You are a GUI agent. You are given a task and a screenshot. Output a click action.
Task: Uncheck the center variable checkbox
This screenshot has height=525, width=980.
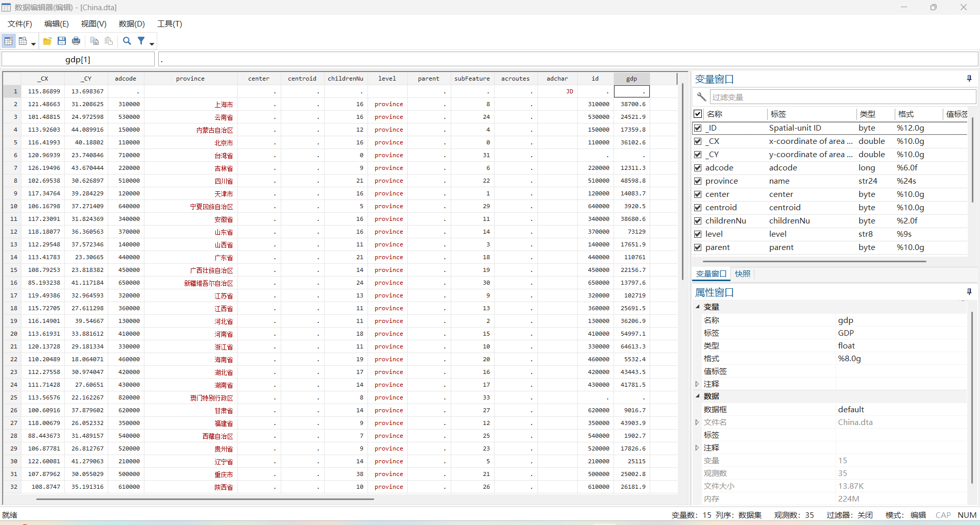point(698,194)
